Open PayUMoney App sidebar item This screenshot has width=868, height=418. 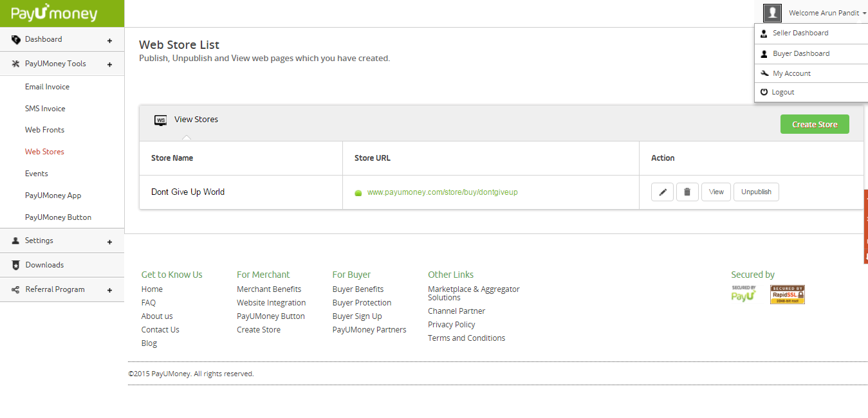(53, 195)
